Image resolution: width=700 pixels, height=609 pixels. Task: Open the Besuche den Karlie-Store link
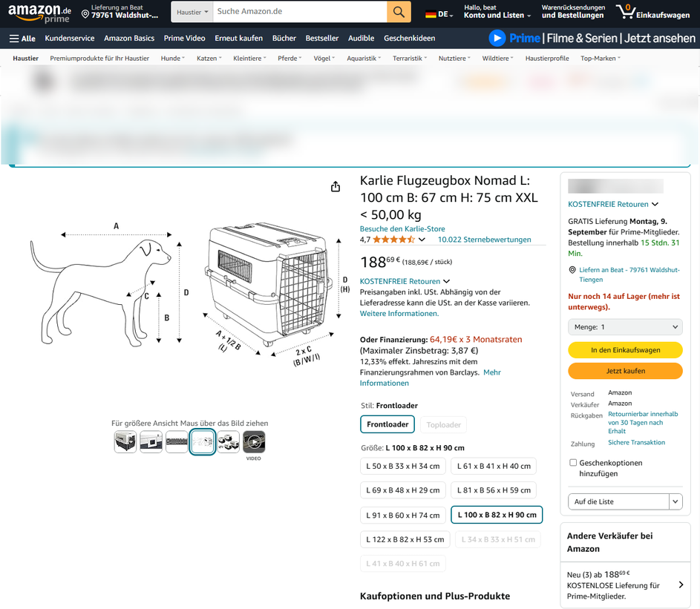pos(402,229)
